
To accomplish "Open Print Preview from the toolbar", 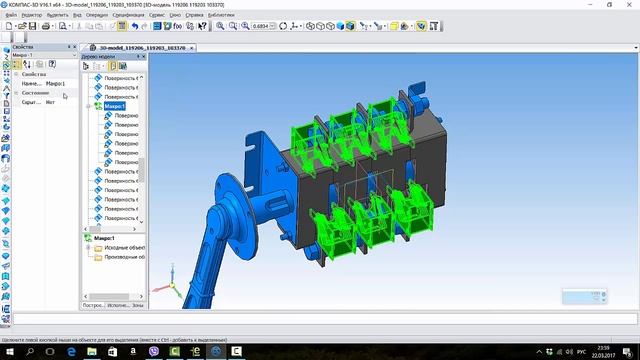I will [x=62, y=26].
